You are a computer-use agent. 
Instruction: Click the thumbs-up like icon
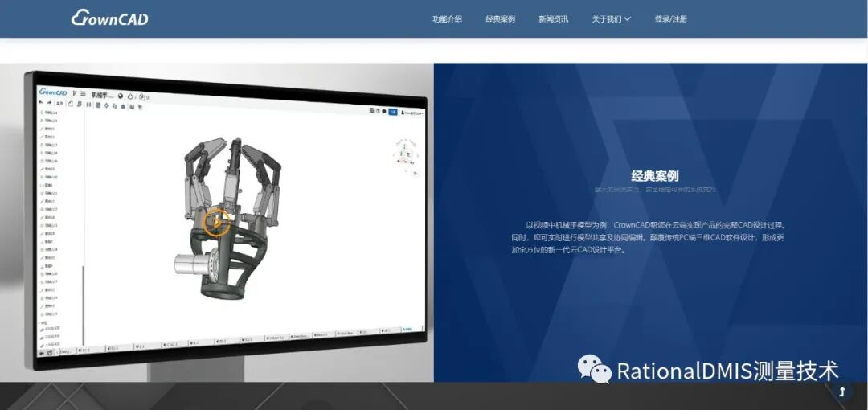pyautogui.click(x=130, y=96)
